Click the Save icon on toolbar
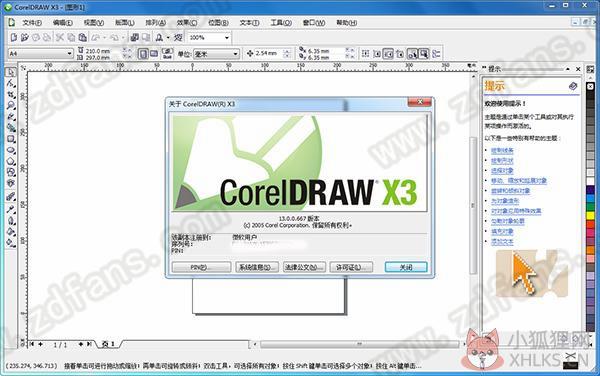 click(36, 37)
